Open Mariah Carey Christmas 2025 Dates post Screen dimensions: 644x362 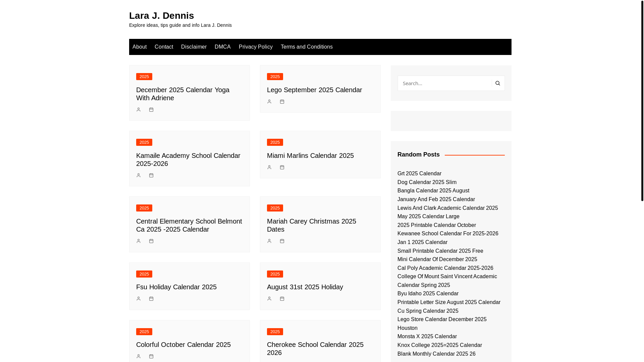click(x=312, y=225)
